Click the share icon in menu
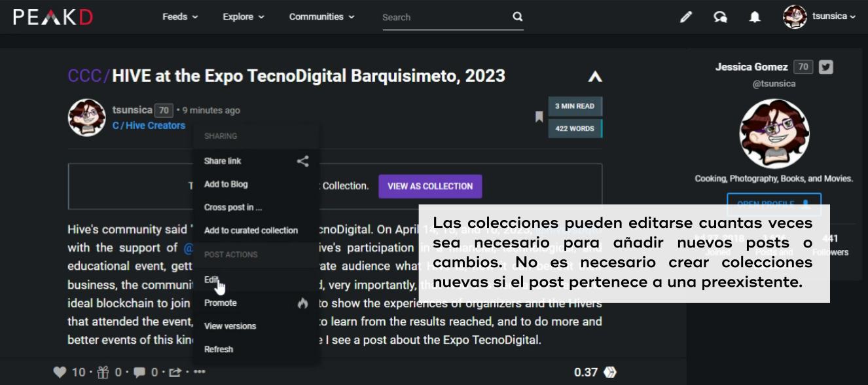Image resolution: width=868 pixels, height=385 pixels. point(302,161)
